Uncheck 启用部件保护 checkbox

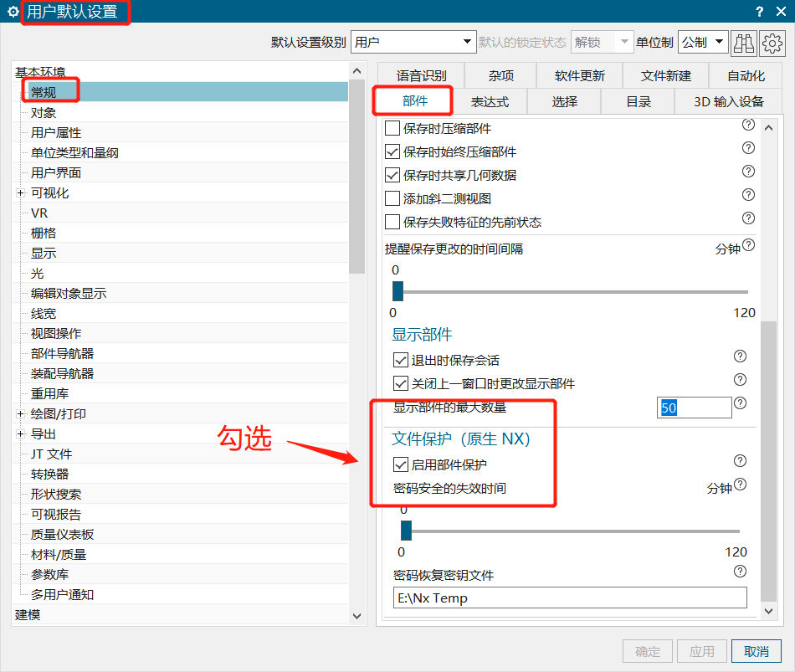click(x=399, y=464)
